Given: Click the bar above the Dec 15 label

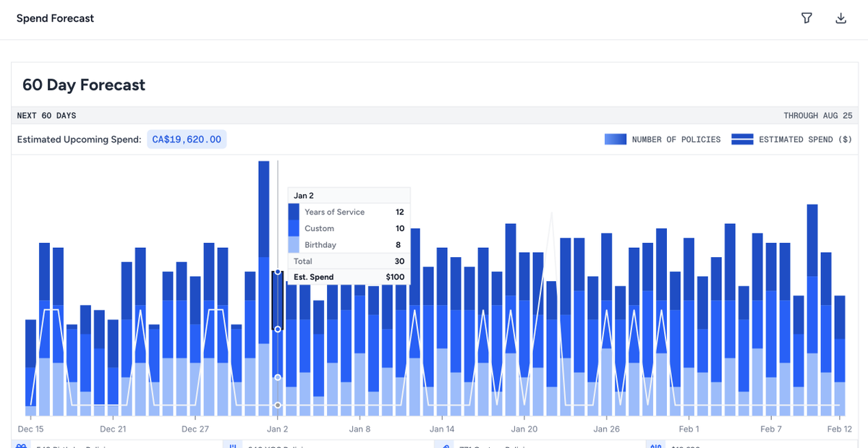Looking at the screenshot, I should click(x=30, y=368).
